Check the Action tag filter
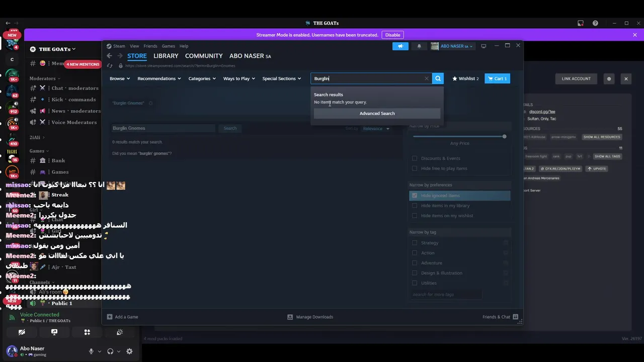Screen dimensions: 644x362 tap(415, 253)
